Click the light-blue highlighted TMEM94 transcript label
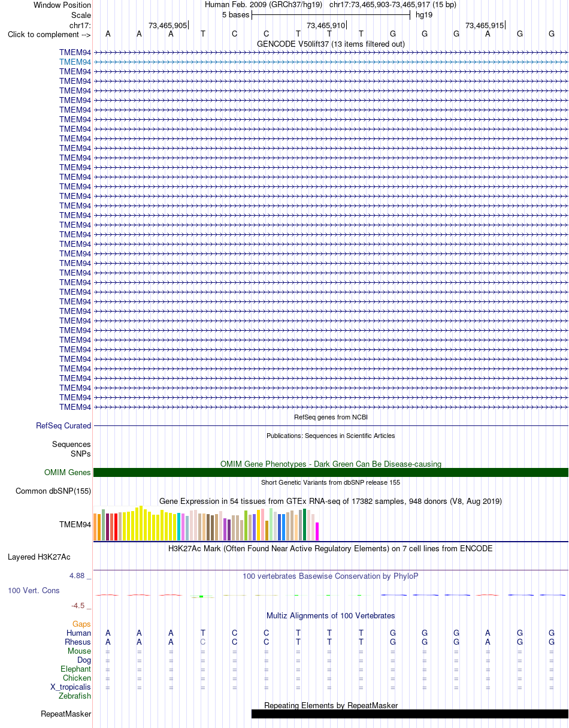Screen dimensions: 569x728 75,62
